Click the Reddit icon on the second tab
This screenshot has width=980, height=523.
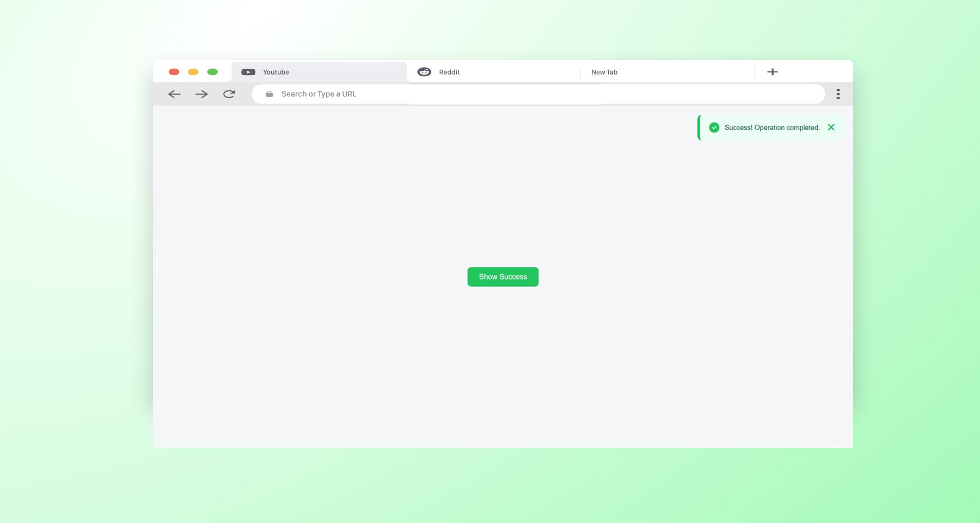pyautogui.click(x=424, y=71)
